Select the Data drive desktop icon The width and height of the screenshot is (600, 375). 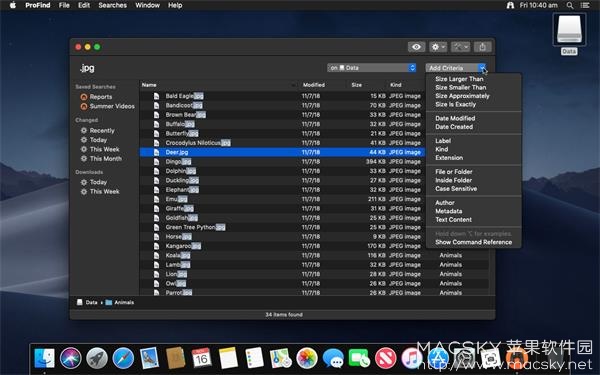click(569, 30)
